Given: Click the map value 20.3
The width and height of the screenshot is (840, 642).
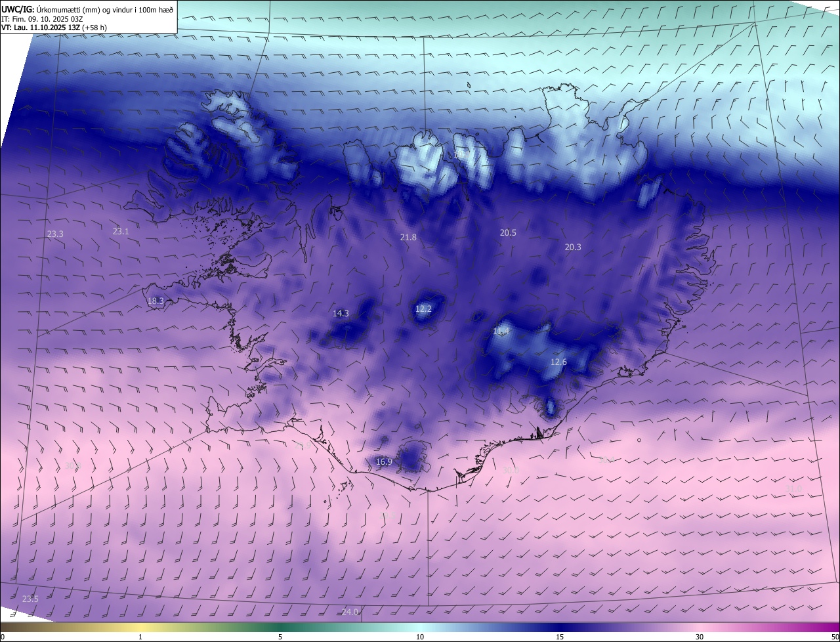Looking at the screenshot, I should (573, 247).
